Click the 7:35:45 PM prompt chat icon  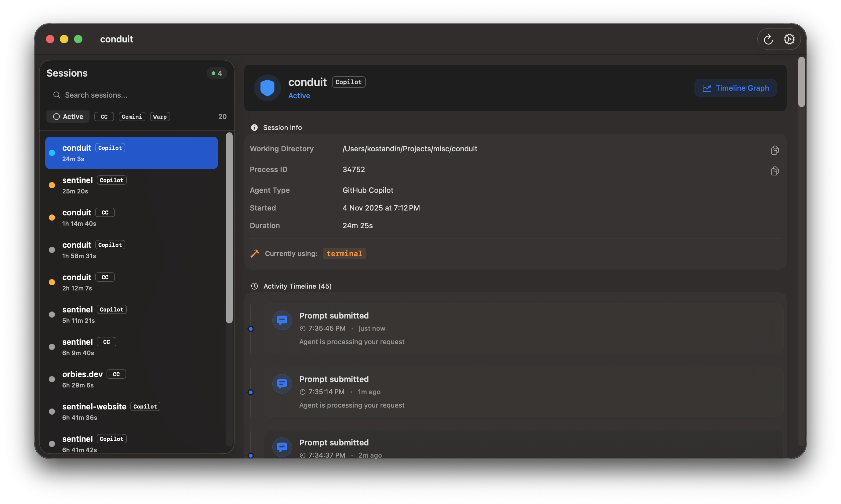tap(282, 320)
